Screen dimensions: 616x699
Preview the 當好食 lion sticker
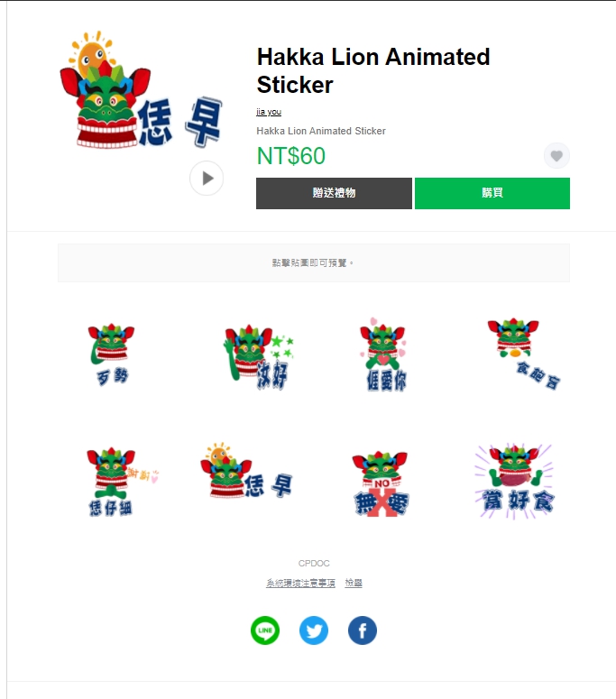pos(515,482)
